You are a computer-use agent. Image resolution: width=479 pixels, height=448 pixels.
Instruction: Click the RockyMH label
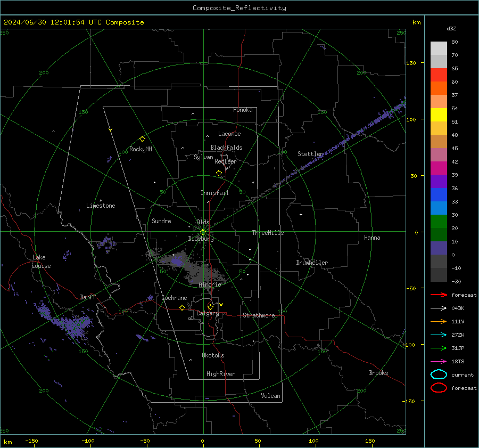[x=141, y=149]
